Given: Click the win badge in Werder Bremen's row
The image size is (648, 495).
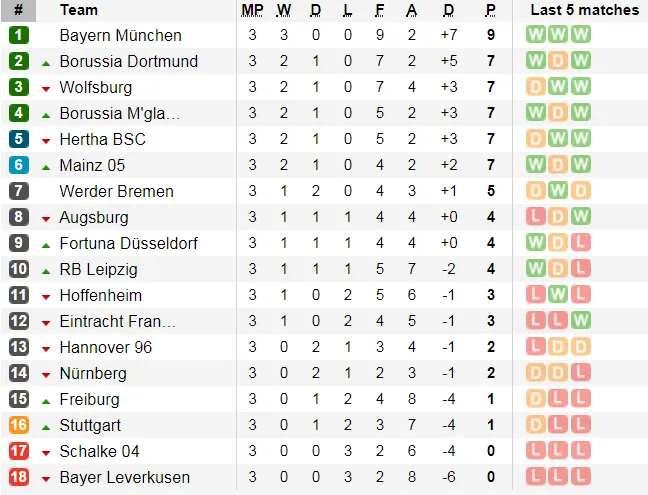Looking at the screenshot, I should click(x=558, y=191).
